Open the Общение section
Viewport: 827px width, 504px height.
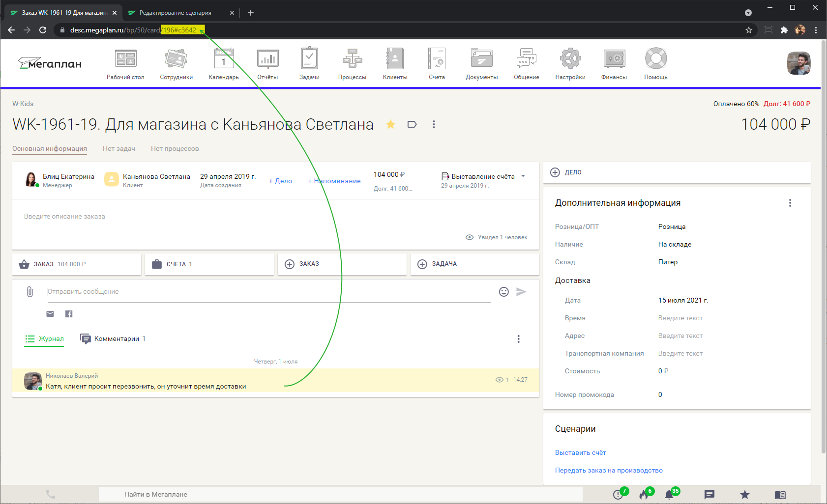coord(527,64)
